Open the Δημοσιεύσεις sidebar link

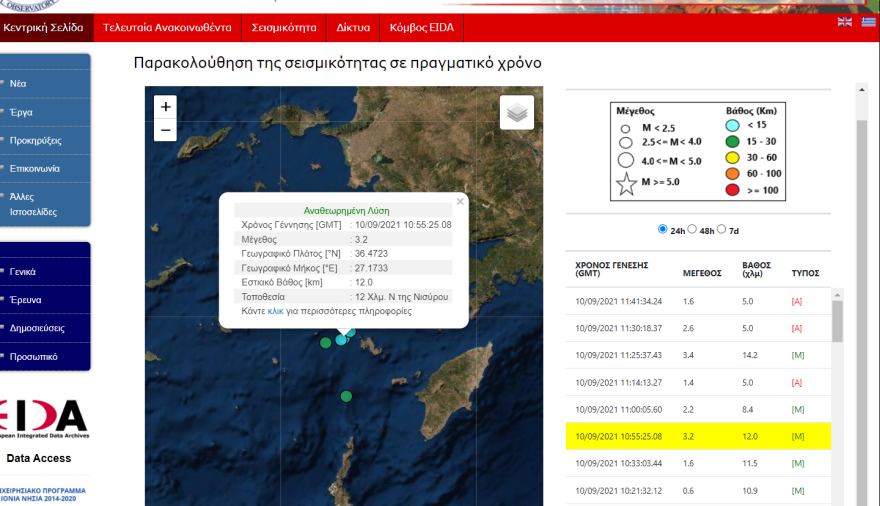39,327
